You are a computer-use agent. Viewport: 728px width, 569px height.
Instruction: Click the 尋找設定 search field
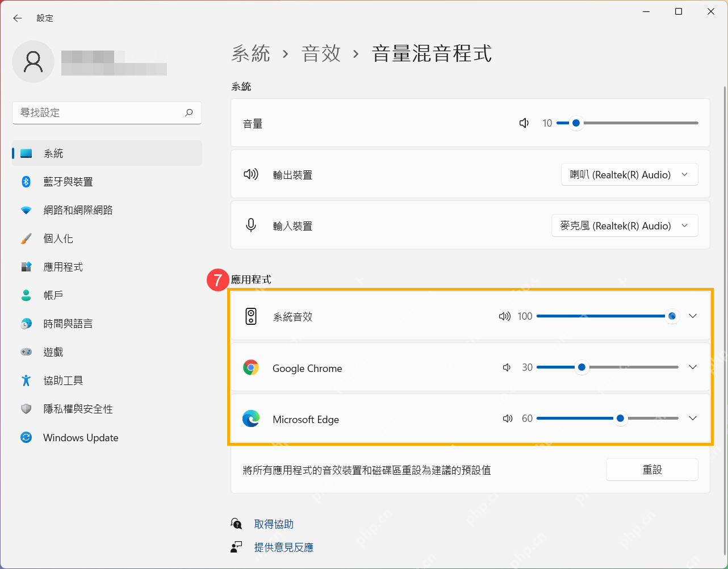pyautogui.click(x=107, y=112)
